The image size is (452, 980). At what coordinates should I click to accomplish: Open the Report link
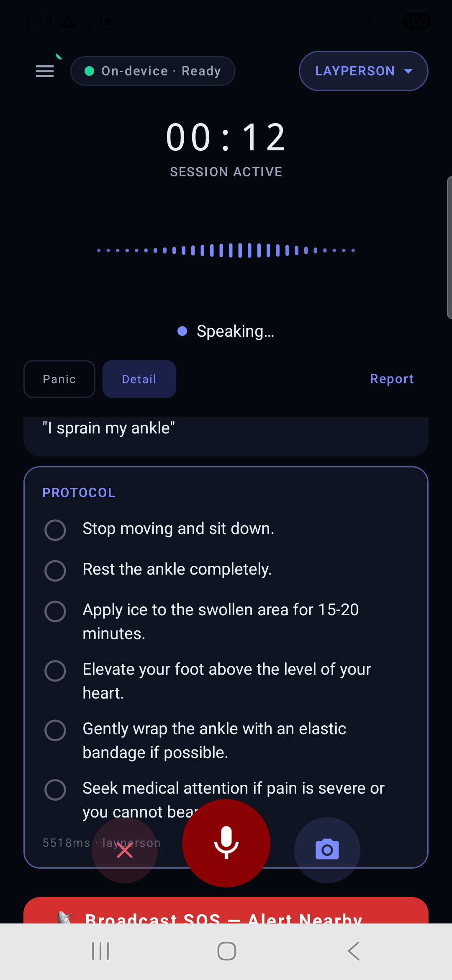[x=392, y=379]
